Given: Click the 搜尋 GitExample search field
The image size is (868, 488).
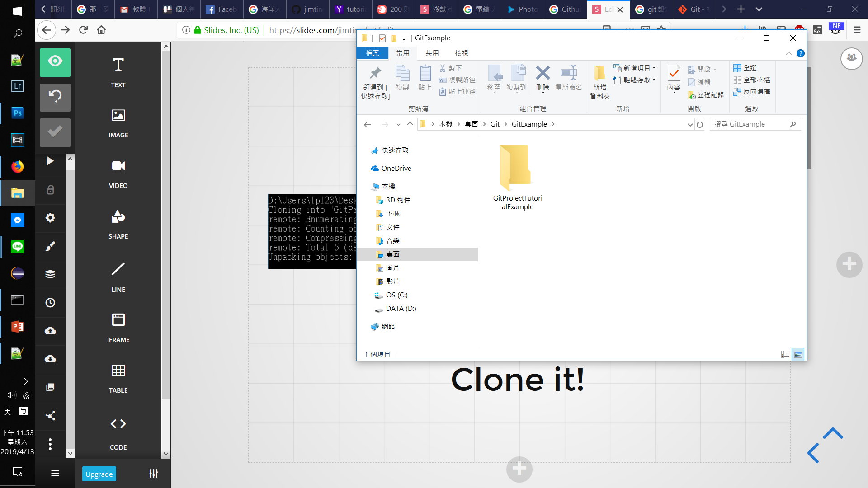Looking at the screenshot, I should 750,124.
